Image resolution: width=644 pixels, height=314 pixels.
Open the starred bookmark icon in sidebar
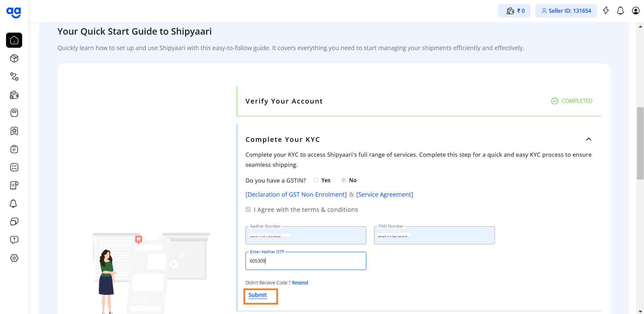coord(14,131)
